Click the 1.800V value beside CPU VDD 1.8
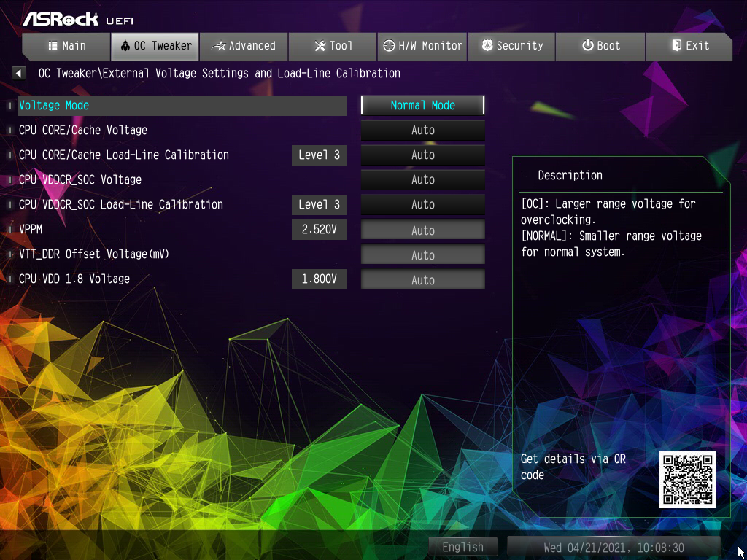The width and height of the screenshot is (747, 560). click(x=320, y=279)
